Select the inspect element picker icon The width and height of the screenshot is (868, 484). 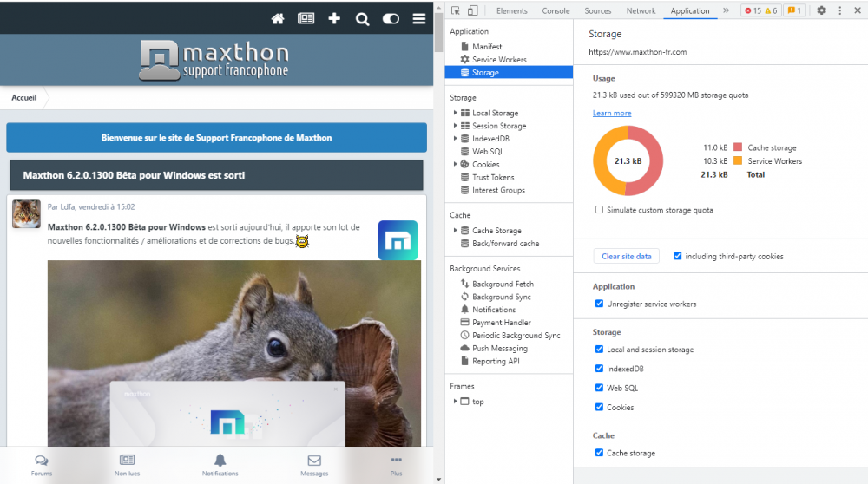[x=456, y=10]
